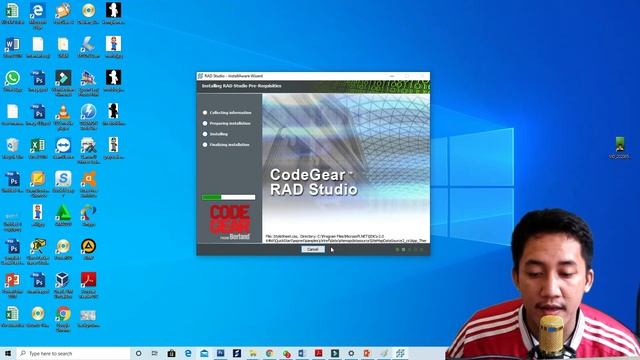Select the Installing step bullet

pyautogui.click(x=205, y=134)
